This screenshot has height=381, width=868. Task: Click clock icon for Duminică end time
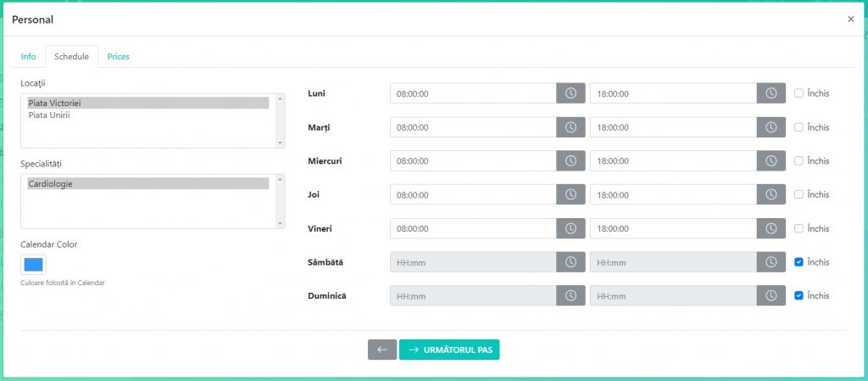[771, 296]
